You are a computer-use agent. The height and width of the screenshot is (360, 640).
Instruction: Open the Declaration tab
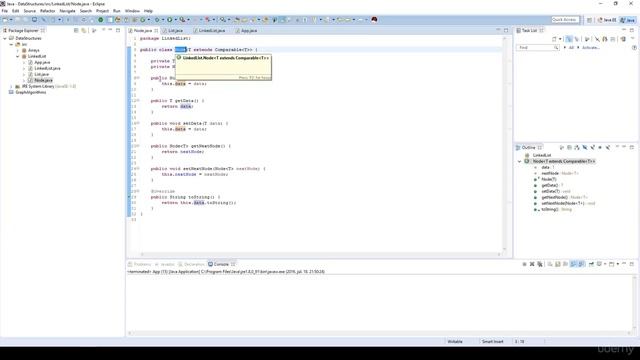coord(191,264)
